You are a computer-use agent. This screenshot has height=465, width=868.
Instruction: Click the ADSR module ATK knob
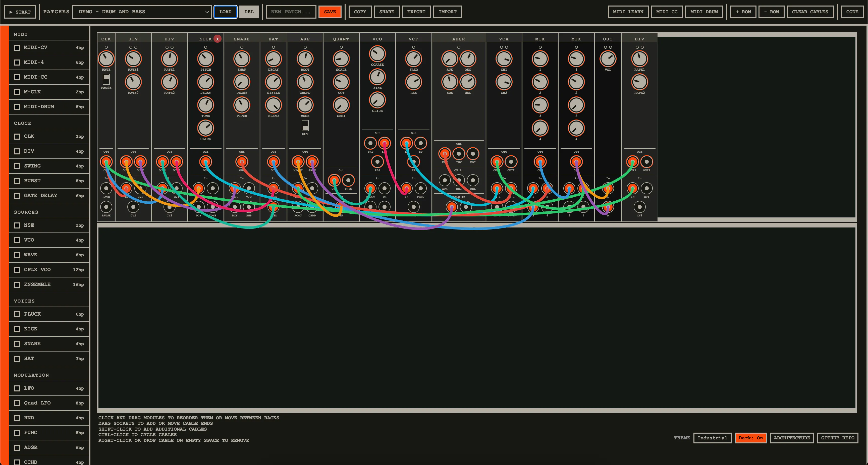click(450, 59)
